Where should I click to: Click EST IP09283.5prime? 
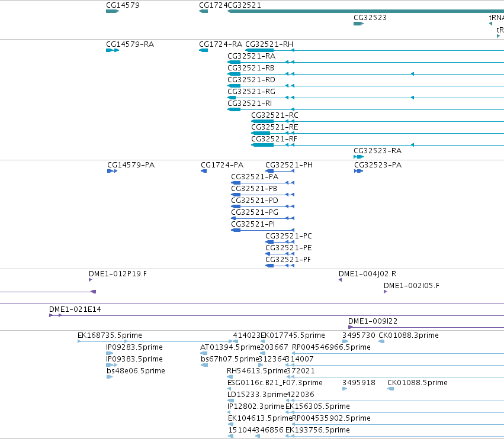point(134,347)
